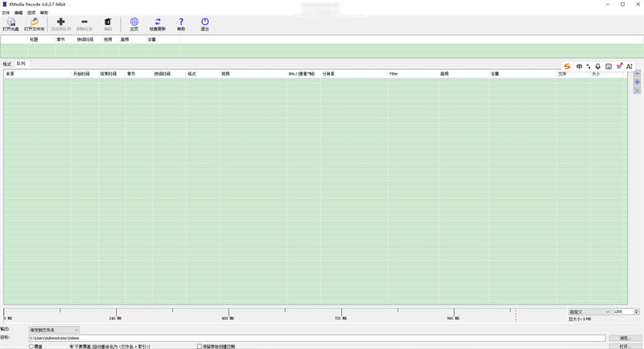
Task: Open the 文件 (File) menu
Action: click(6, 13)
